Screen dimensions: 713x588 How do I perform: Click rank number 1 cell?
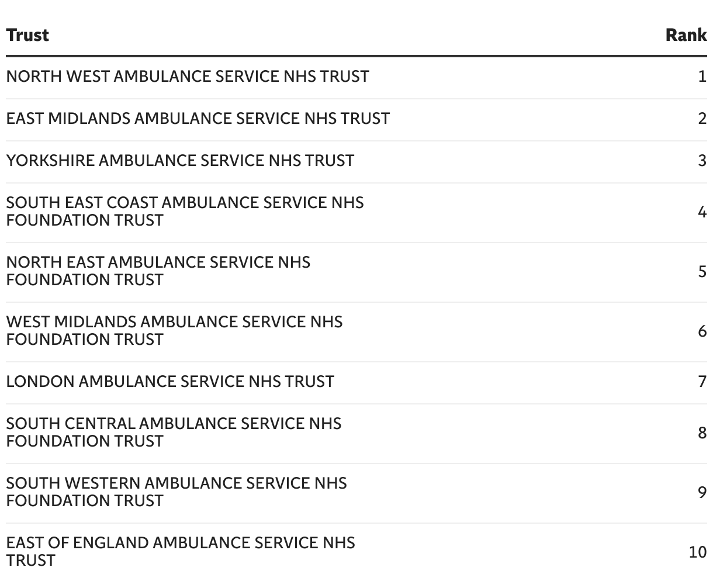point(702,77)
